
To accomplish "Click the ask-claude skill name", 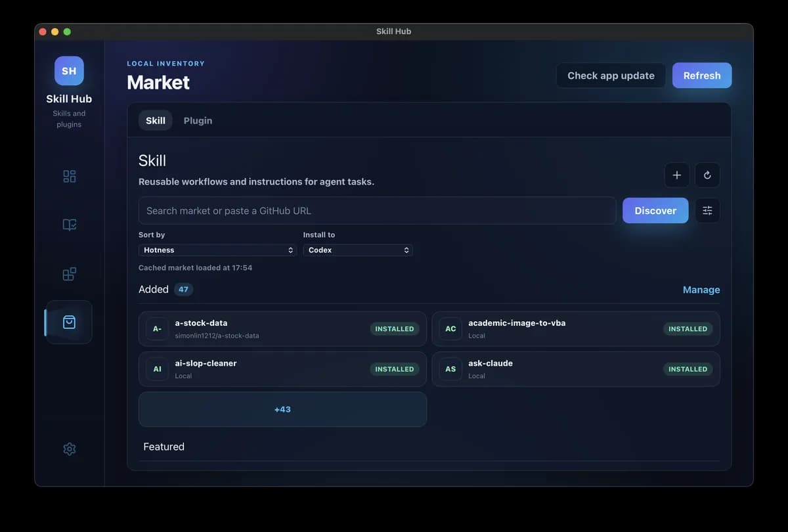I will point(491,363).
